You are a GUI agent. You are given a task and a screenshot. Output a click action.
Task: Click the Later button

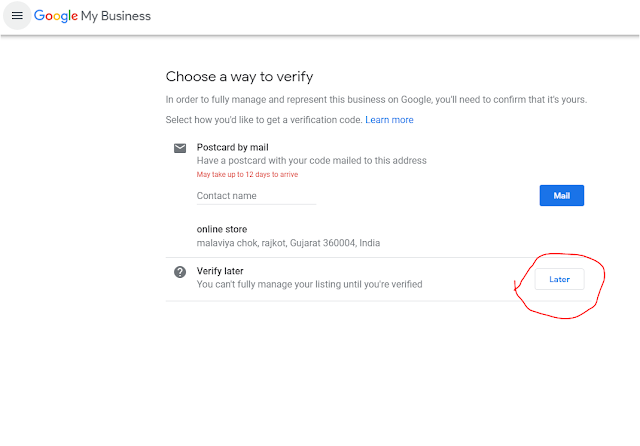pyautogui.click(x=559, y=279)
